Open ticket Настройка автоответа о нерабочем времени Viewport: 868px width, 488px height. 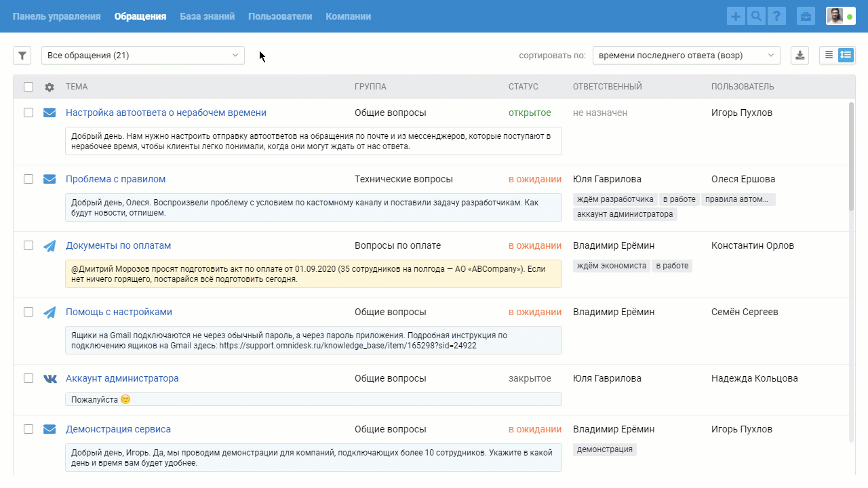coord(166,113)
